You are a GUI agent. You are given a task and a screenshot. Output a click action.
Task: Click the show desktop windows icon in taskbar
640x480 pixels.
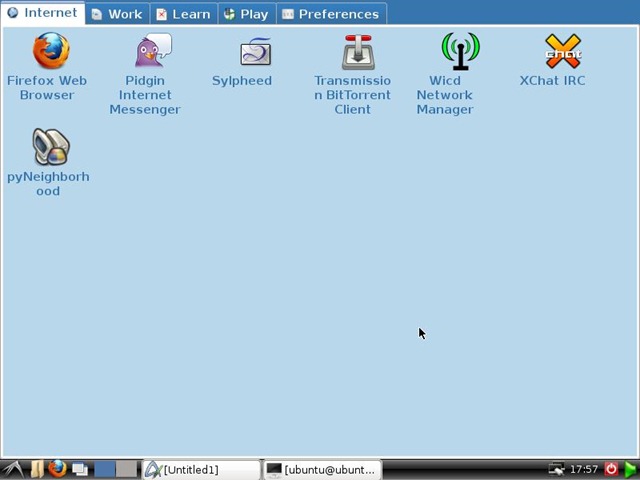(80, 469)
